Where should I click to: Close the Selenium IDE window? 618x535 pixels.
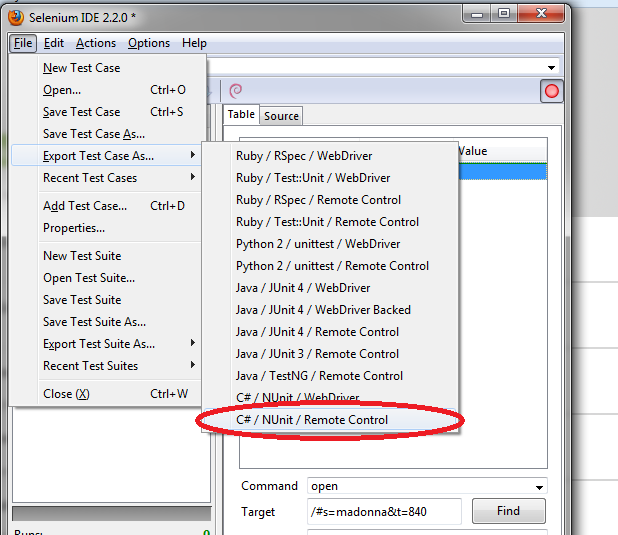(x=541, y=14)
